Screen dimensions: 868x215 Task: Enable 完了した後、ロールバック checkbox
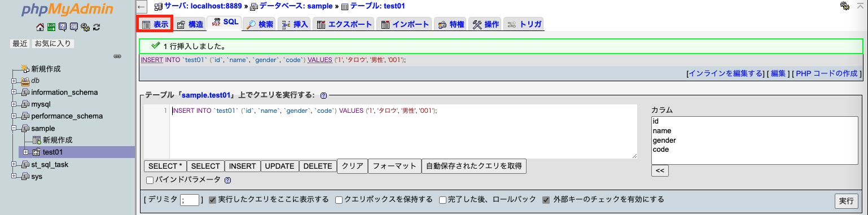[x=443, y=200]
